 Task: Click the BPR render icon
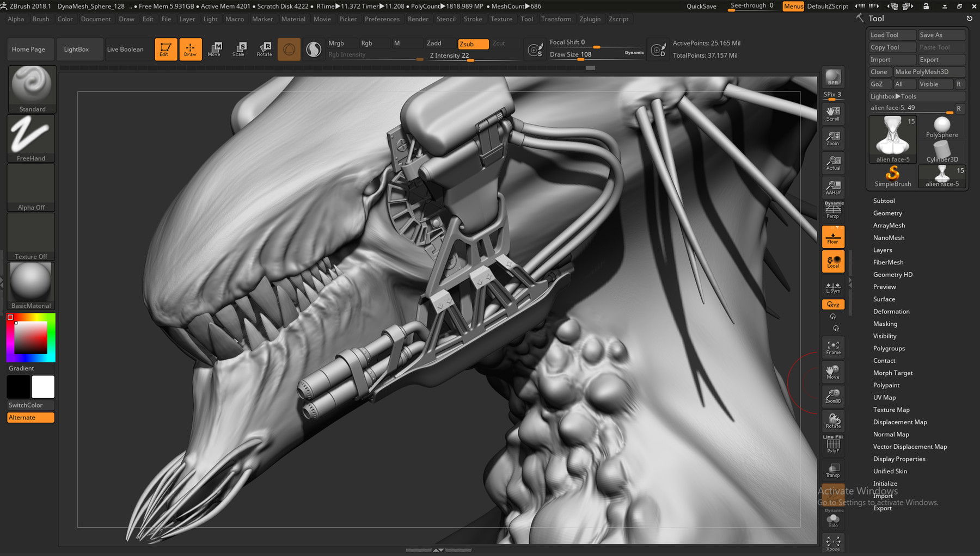(832, 77)
